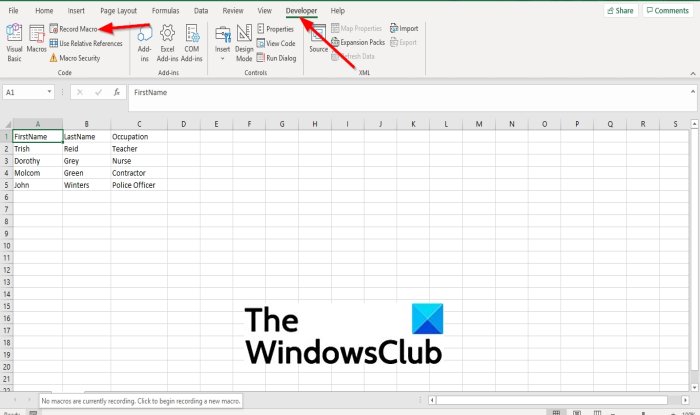Click Map Properties
The image size is (700, 415).
coord(357,28)
